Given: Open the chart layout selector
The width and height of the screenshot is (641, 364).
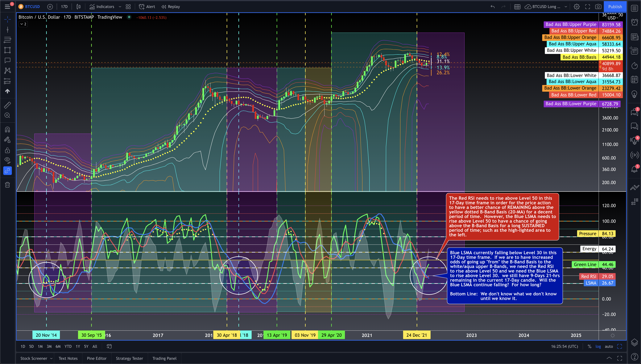Looking at the screenshot, I should point(517,7).
